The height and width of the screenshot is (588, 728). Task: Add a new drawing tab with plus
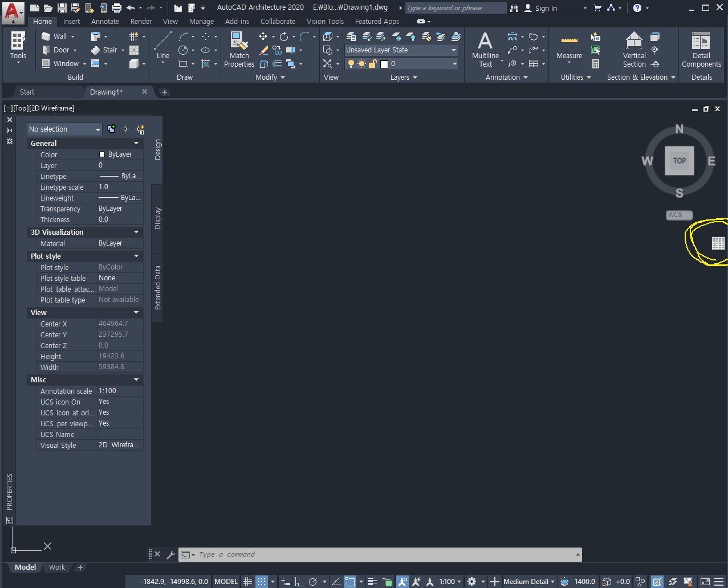[x=164, y=92]
